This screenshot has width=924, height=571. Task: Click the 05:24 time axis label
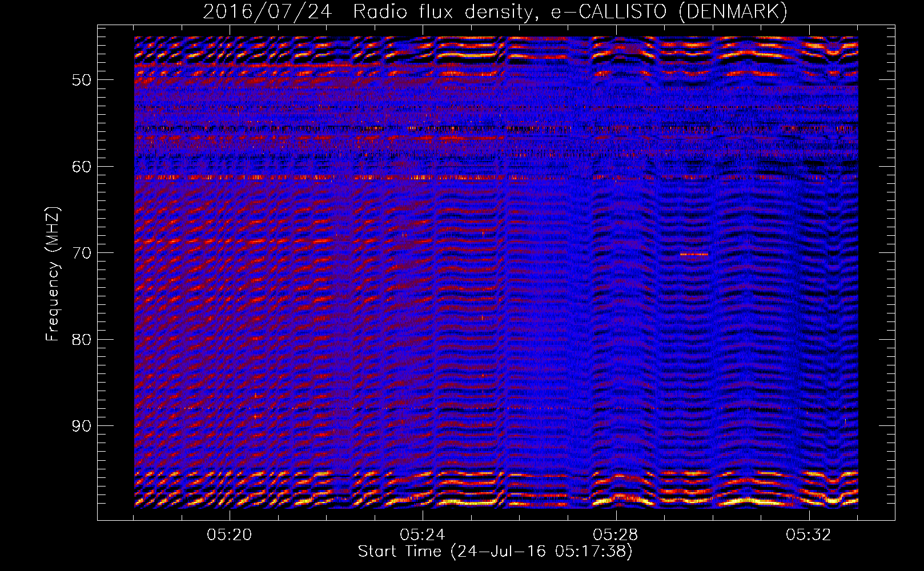click(x=423, y=535)
